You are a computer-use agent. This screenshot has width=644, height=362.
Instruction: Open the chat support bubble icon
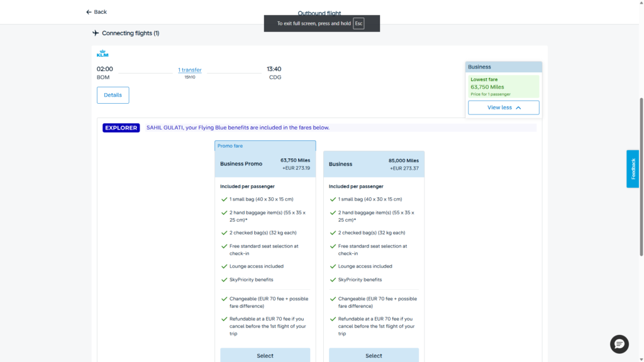click(619, 344)
